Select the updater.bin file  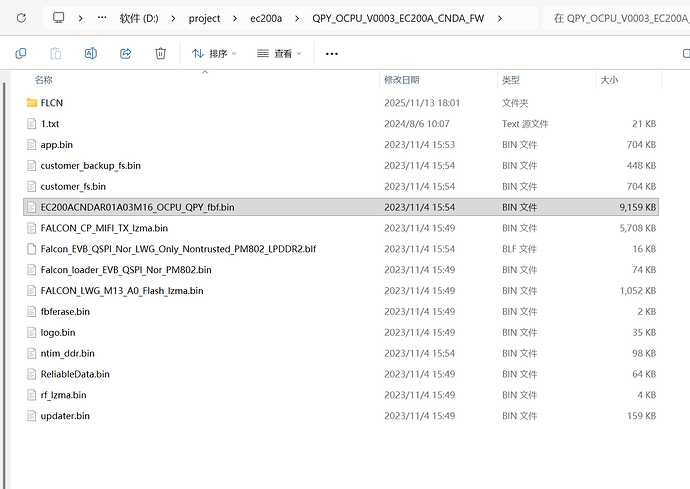65,415
